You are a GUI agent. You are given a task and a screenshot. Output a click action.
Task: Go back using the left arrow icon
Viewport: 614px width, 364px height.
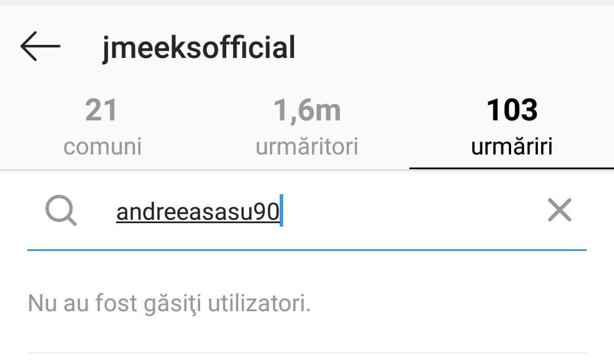pyautogui.click(x=40, y=46)
